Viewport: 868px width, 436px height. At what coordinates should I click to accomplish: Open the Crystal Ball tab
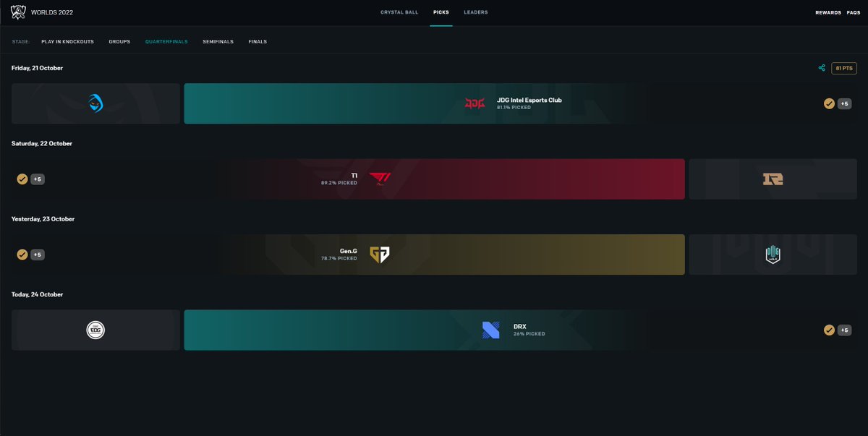tap(399, 12)
